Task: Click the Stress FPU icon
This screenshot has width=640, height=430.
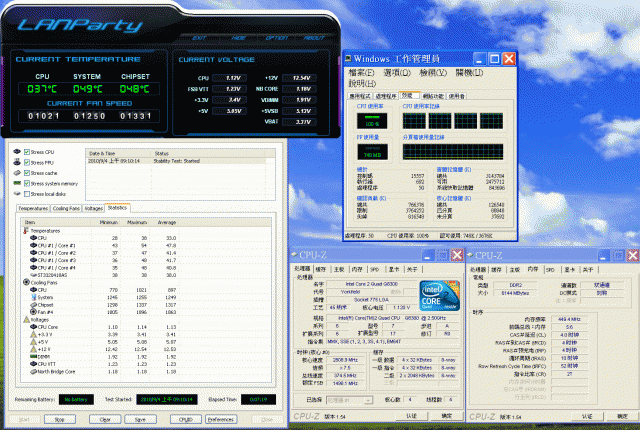Action: point(17,162)
